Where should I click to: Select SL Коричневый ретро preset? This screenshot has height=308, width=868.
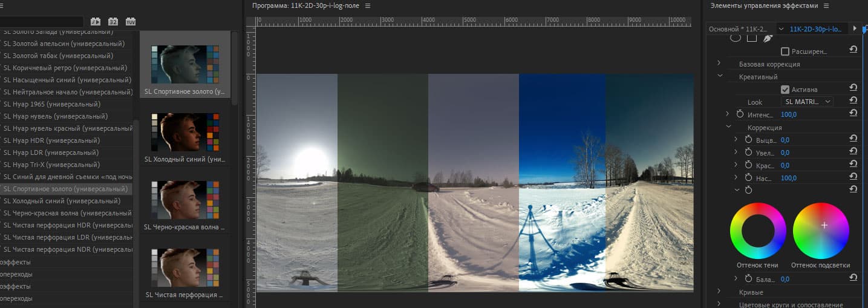65,68
